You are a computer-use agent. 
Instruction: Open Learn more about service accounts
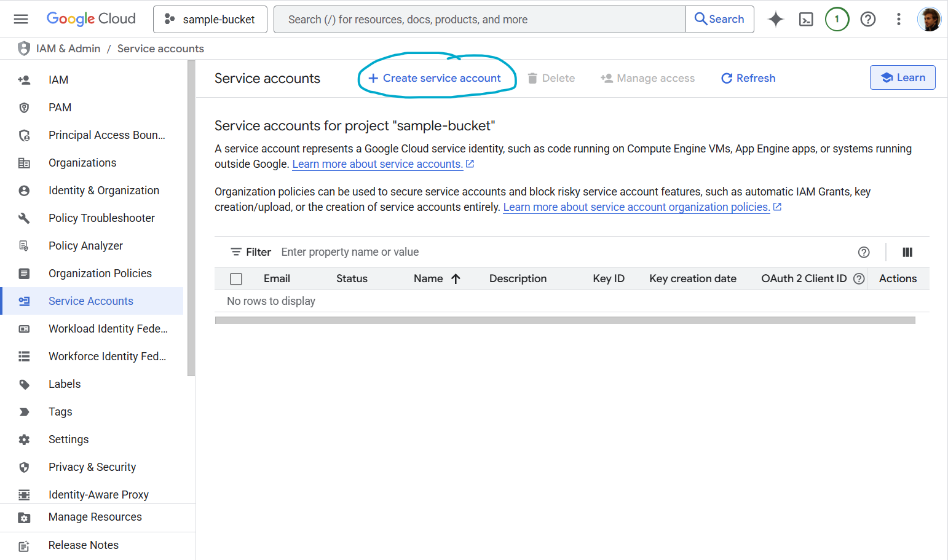(377, 164)
